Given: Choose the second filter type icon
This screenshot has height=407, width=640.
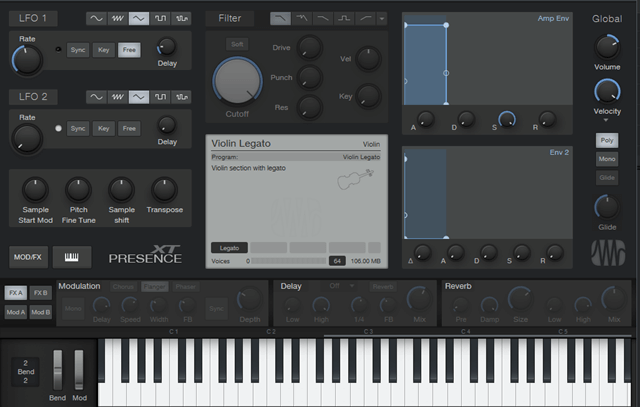Looking at the screenshot, I should 302,18.
